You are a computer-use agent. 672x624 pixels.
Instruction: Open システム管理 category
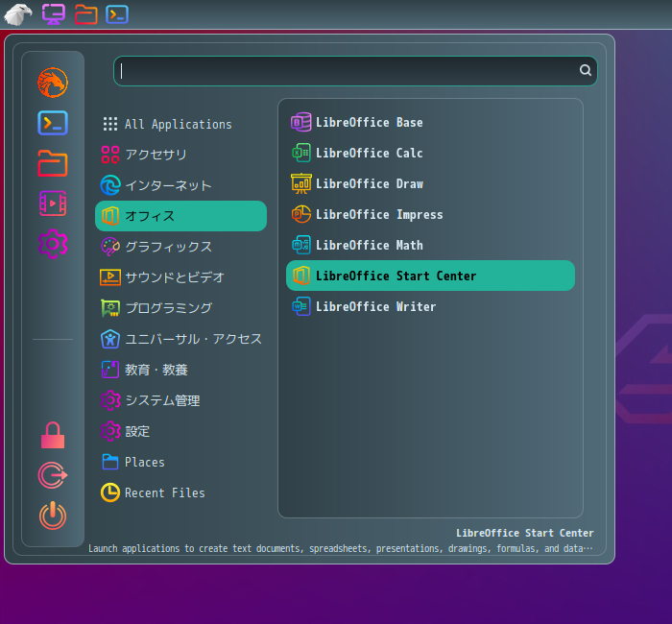click(x=180, y=400)
